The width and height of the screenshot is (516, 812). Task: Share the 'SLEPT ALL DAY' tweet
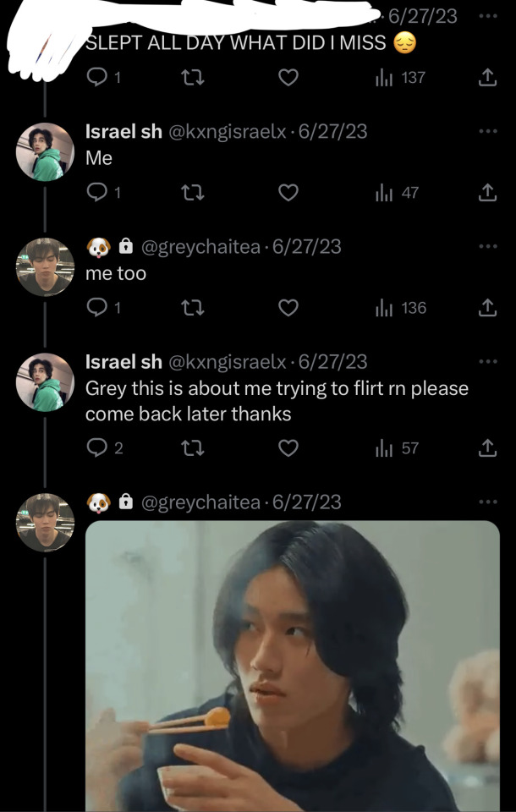486,78
